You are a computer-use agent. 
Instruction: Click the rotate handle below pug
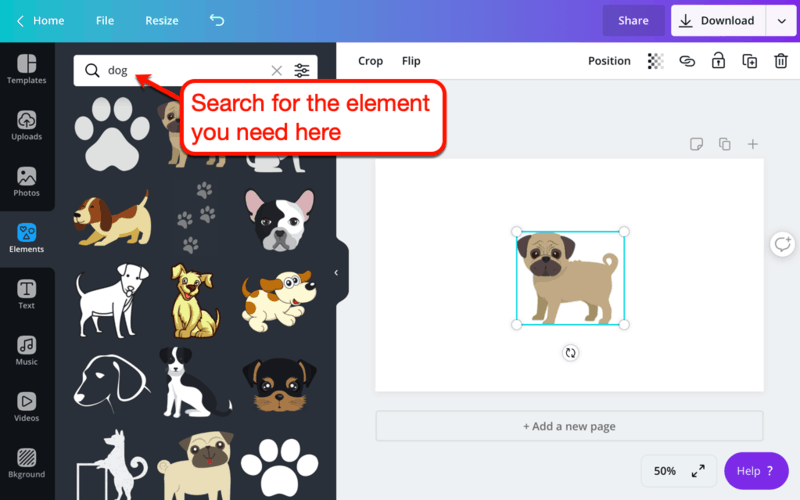point(570,353)
